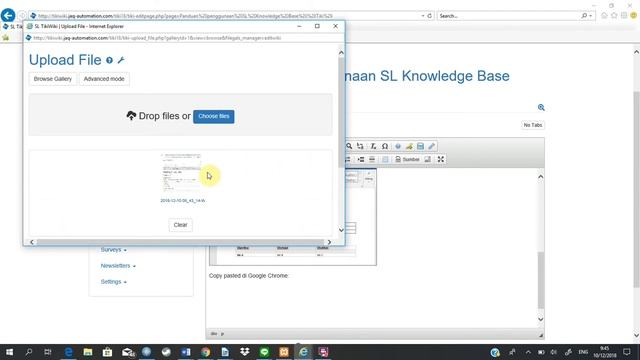Click the 'Copy pasted di Google Chrome' text

coord(249,276)
